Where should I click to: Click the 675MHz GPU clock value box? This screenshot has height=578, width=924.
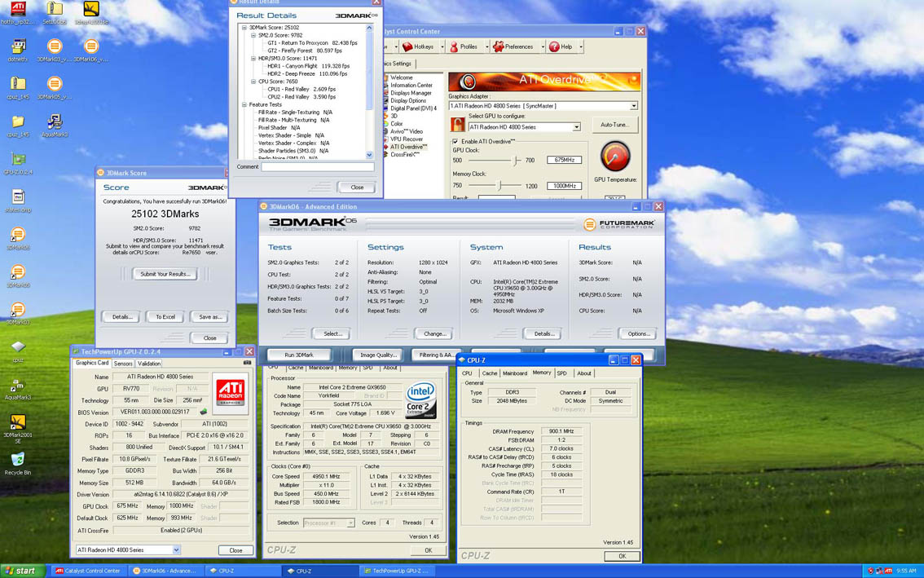click(564, 160)
